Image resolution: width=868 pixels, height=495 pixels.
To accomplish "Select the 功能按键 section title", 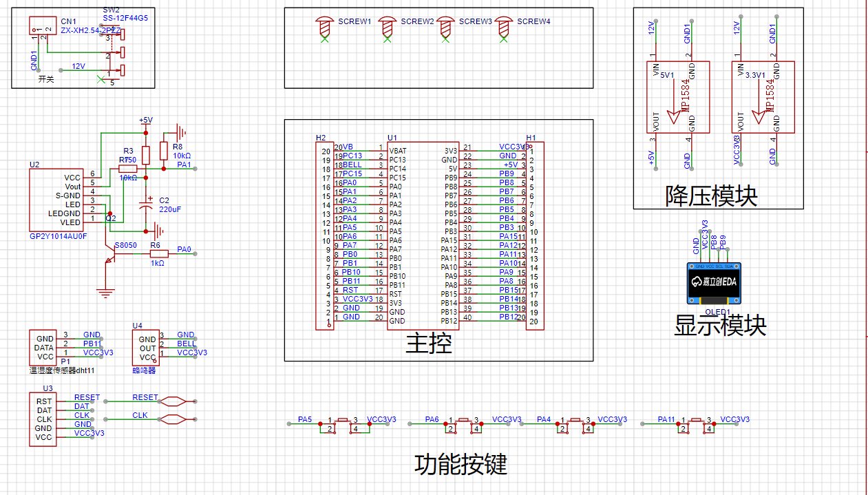I will click(461, 465).
